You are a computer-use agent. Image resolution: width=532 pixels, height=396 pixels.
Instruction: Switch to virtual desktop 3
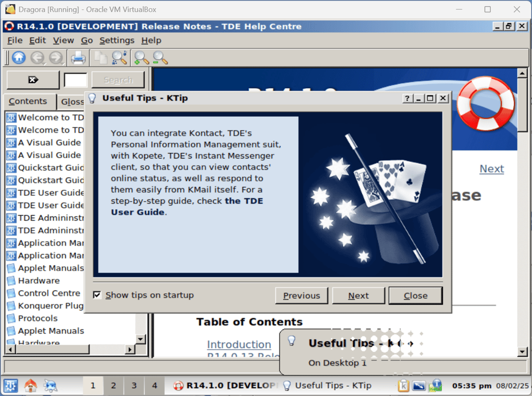point(134,386)
